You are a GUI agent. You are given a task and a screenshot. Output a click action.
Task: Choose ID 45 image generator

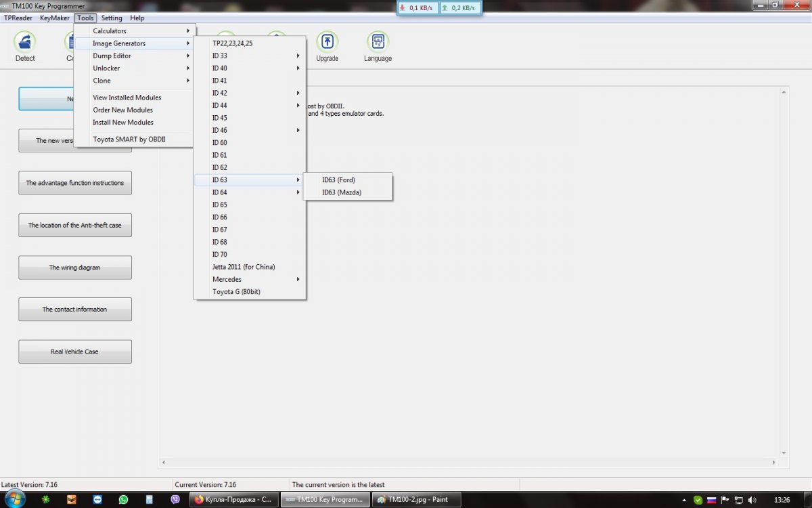tap(250, 118)
